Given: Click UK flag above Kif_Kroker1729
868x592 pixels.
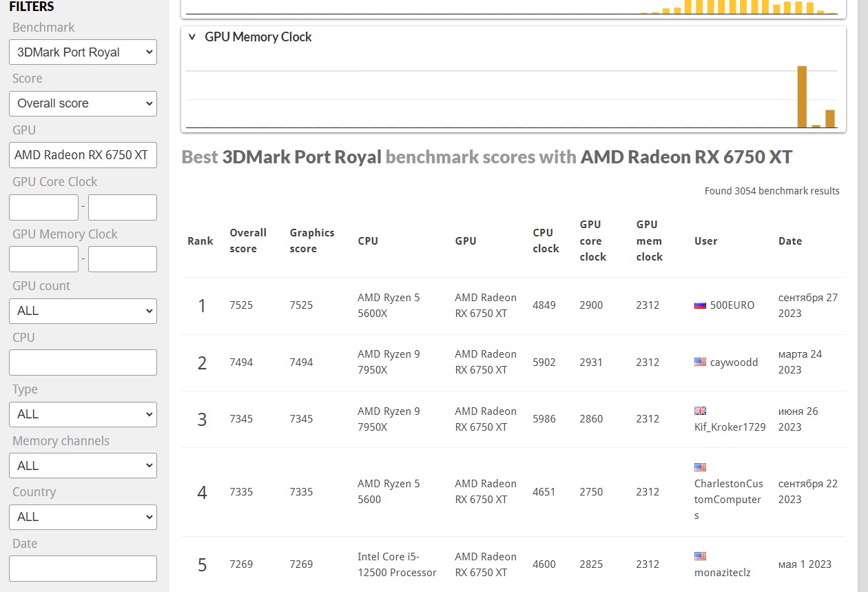Looking at the screenshot, I should tap(700, 411).
